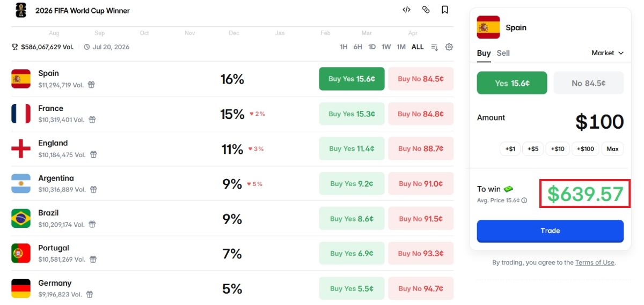The image size is (644, 305).
Task: Select the Yes 15.6¢ outcome option
Action: pyautogui.click(x=512, y=83)
